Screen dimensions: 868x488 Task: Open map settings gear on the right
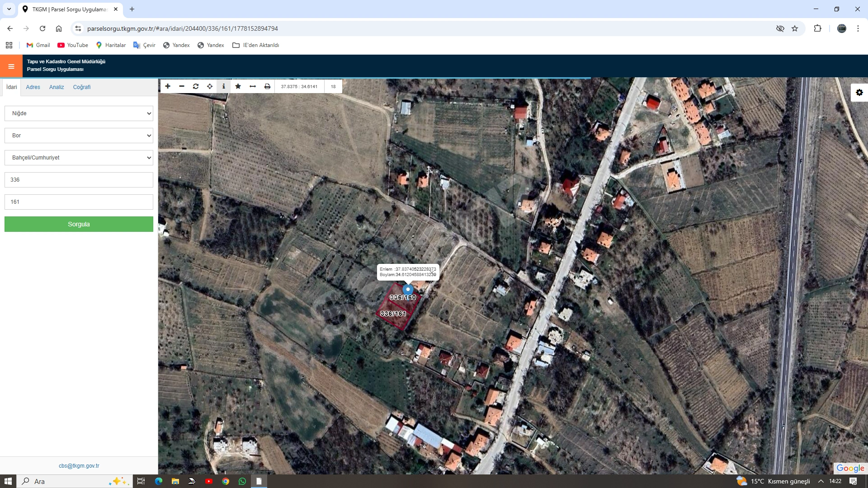(859, 93)
